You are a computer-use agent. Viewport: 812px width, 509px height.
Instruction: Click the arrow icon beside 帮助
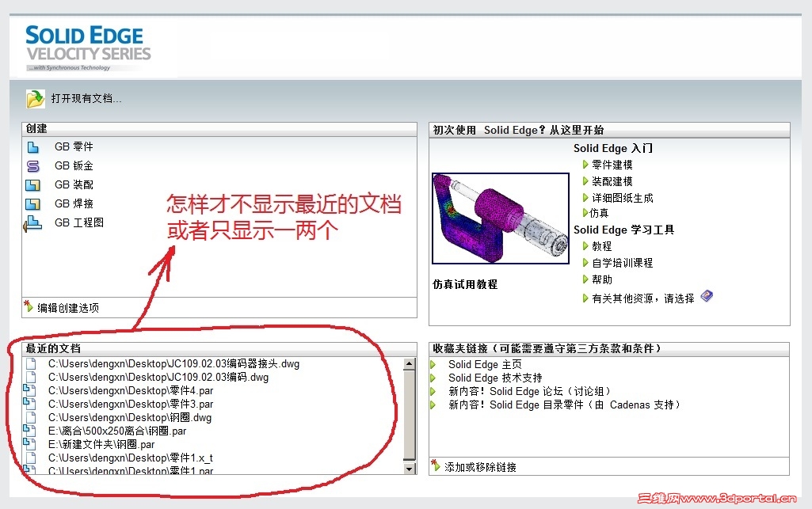585,279
